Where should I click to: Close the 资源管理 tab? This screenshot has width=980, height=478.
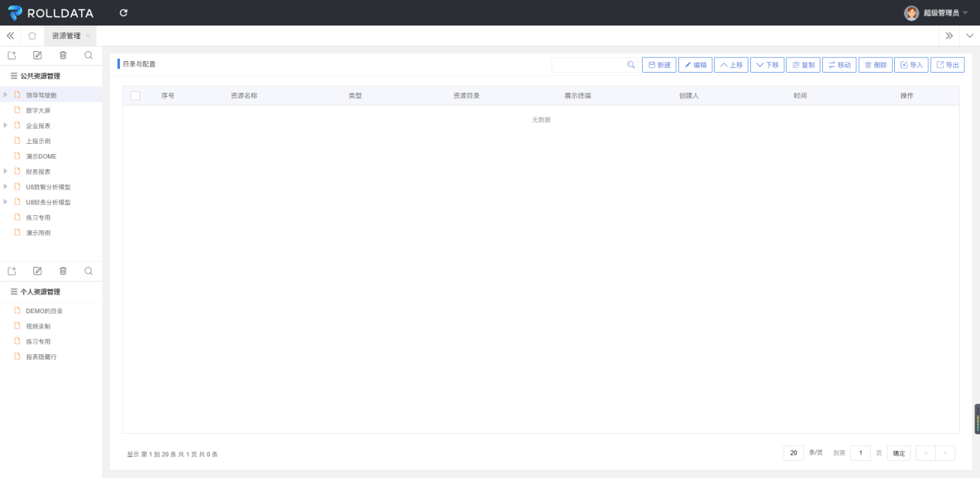coord(88,36)
